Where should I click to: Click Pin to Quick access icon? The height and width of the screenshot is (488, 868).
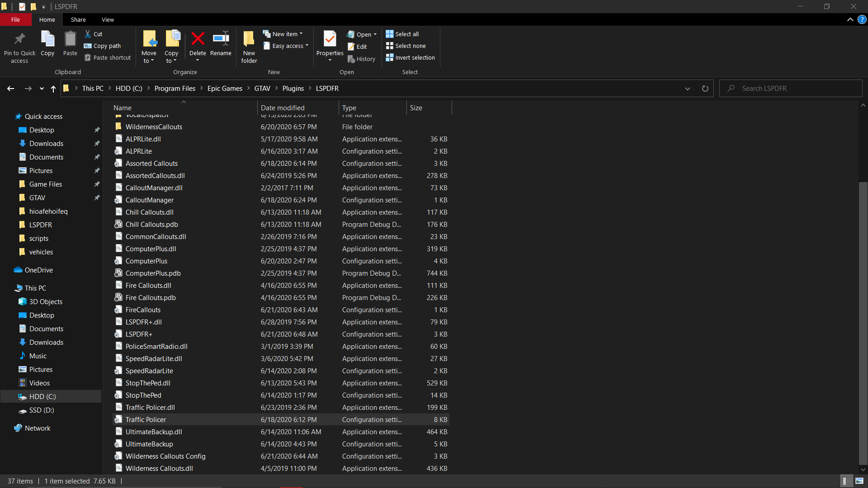[x=19, y=40]
